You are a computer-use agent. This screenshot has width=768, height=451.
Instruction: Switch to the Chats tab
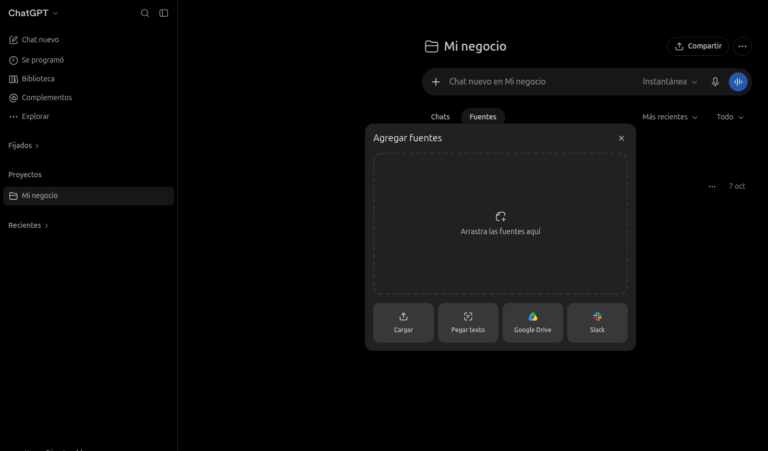440,117
